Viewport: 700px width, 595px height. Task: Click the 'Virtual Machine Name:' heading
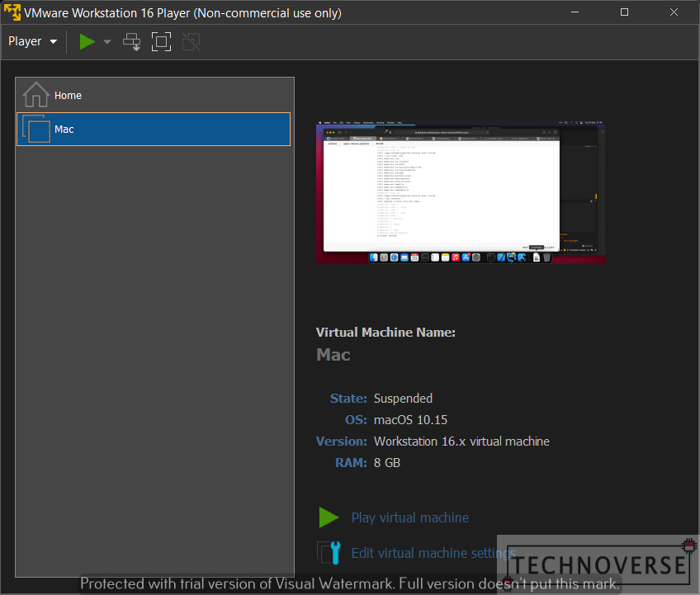[385, 333]
